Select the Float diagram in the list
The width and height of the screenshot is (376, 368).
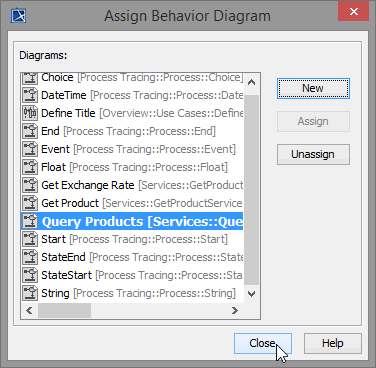click(132, 167)
